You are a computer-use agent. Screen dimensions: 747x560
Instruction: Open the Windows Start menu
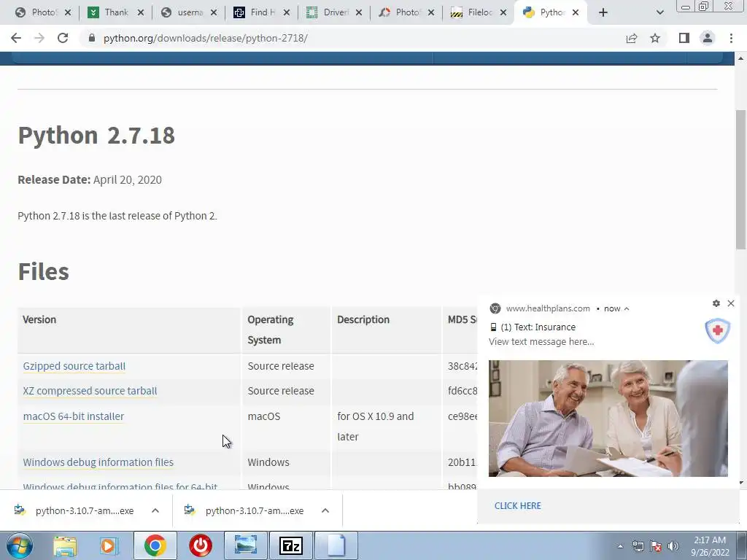coord(20,545)
